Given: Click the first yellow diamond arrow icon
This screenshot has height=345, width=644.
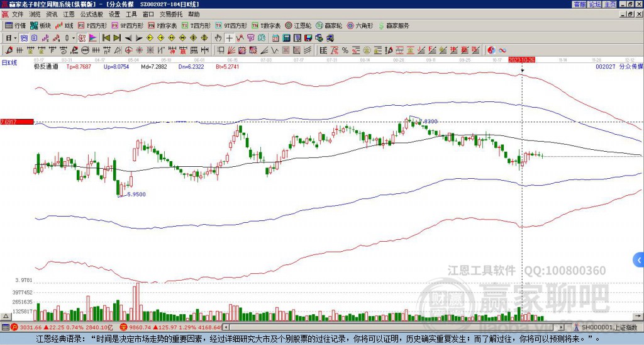Looking at the screenshot, I should pyautogui.click(x=150, y=38).
